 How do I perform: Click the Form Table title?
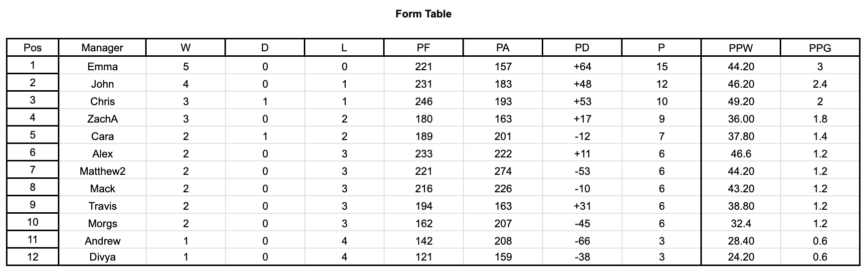click(423, 14)
